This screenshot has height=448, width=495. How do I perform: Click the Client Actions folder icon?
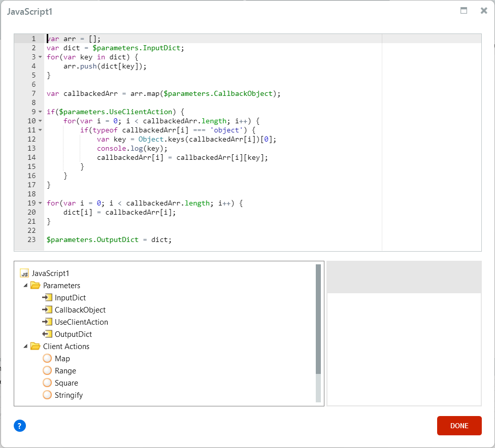click(x=36, y=347)
